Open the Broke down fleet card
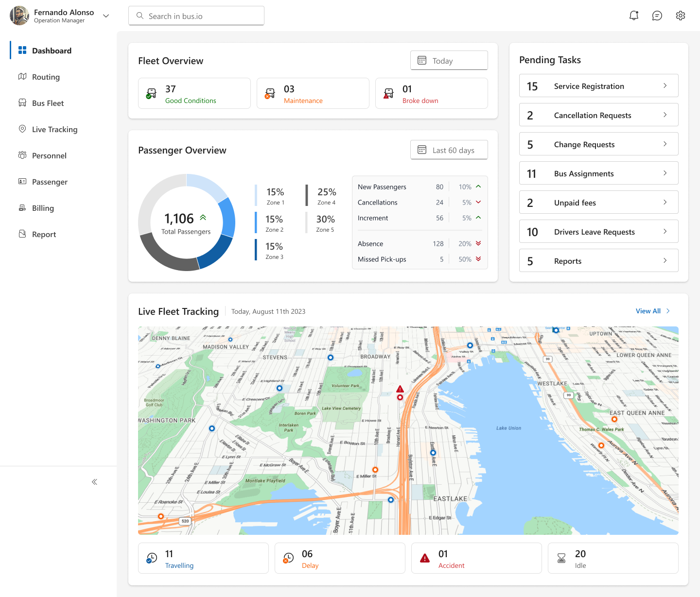The height and width of the screenshot is (597, 700). click(432, 93)
